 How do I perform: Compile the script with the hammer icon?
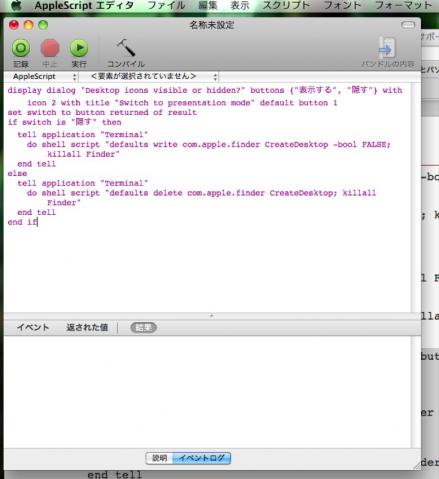click(126, 48)
